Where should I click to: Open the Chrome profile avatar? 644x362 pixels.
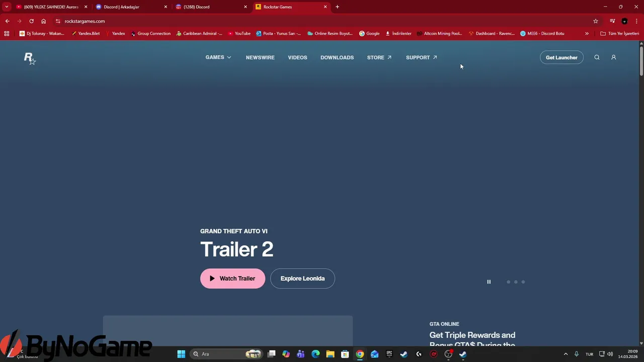[624, 21]
